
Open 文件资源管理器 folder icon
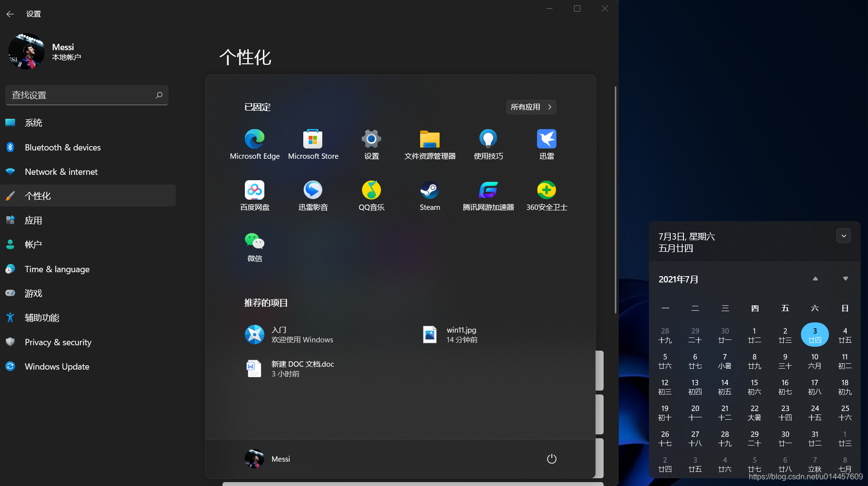click(x=430, y=144)
